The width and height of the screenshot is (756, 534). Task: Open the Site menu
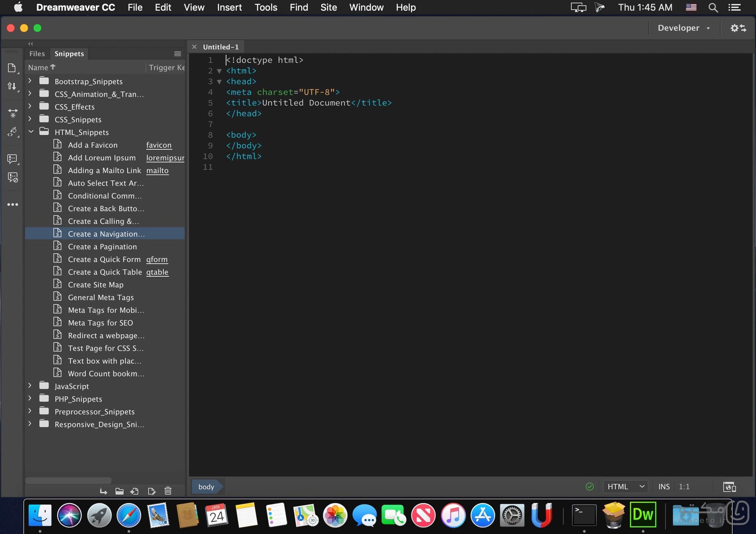coord(328,7)
